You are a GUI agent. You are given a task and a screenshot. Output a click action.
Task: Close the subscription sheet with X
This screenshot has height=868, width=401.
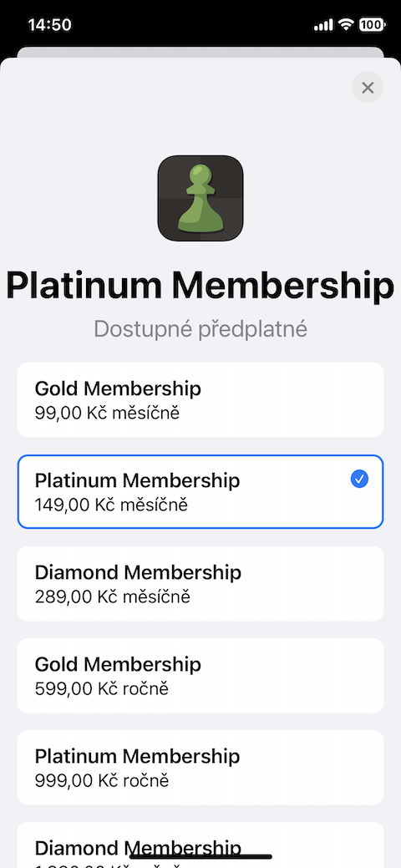coord(368,88)
